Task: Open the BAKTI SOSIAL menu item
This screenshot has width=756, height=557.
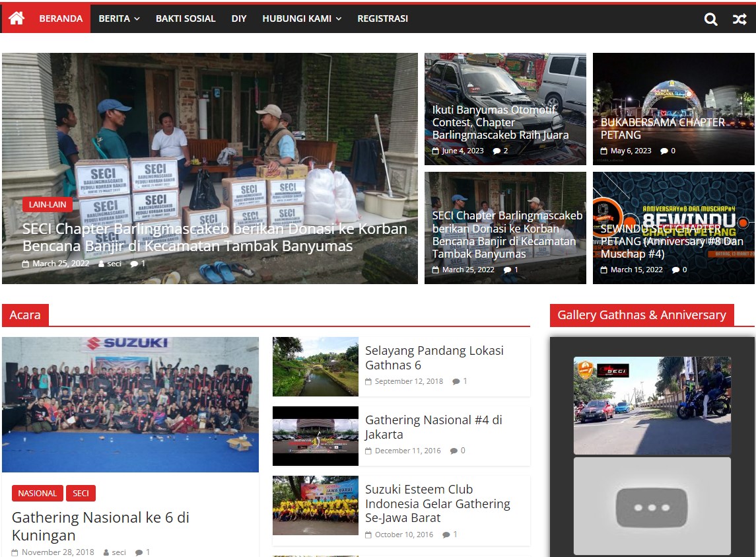Action: (186, 19)
